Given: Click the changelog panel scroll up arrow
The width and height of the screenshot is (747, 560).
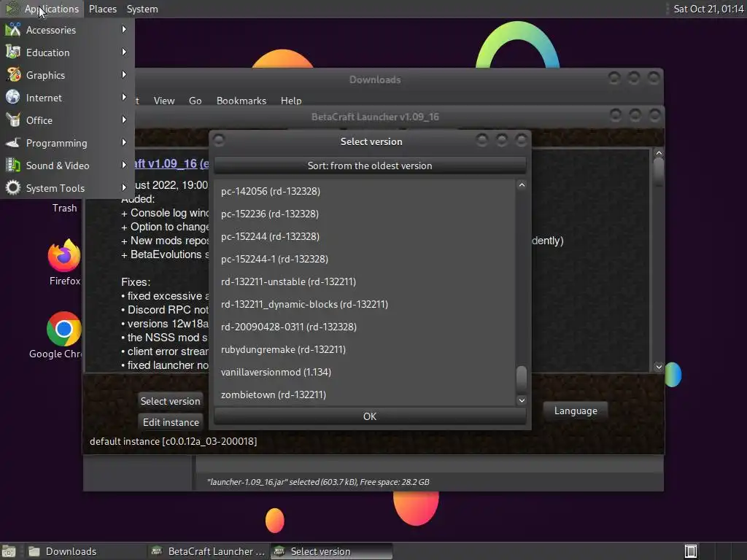Looking at the screenshot, I should (x=659, y=153).
